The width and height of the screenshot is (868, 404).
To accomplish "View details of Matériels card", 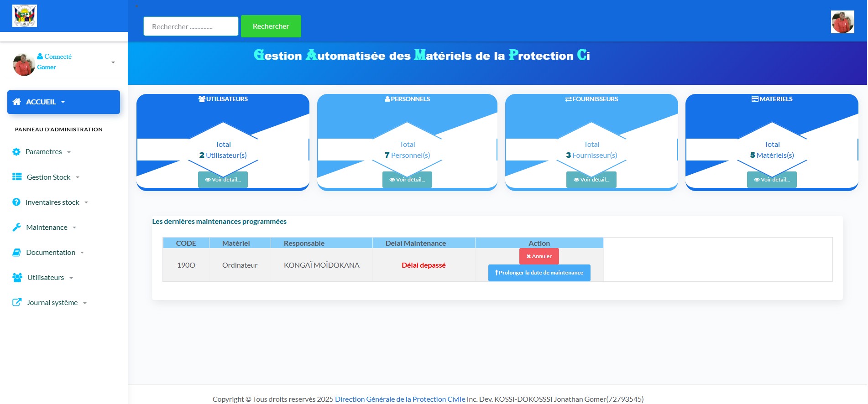I will coord(772,180).
